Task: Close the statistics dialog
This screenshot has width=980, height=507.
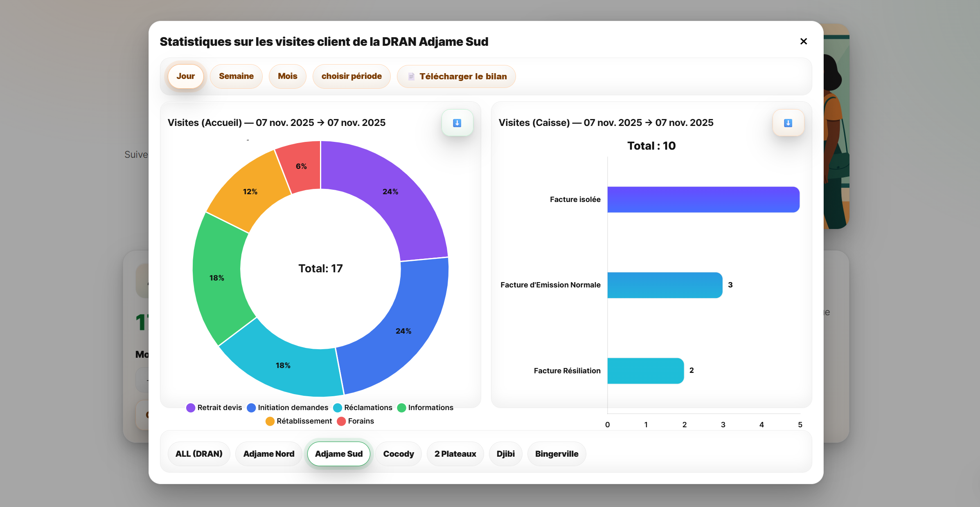Action: [x=803, y=41]
